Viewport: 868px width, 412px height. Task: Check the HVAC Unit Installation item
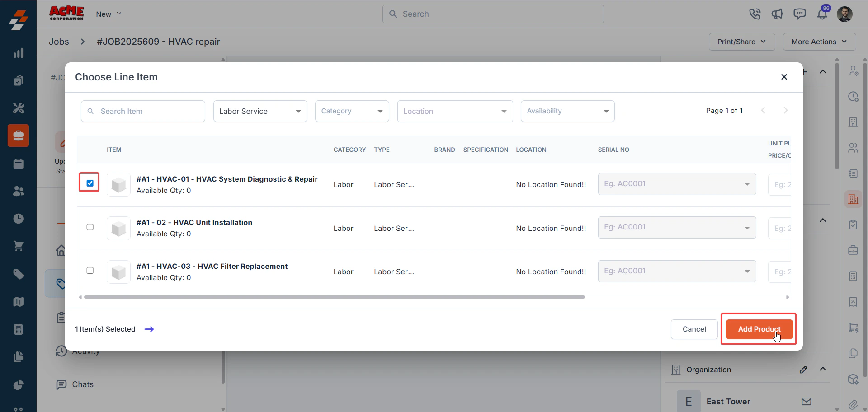point(90,227)
